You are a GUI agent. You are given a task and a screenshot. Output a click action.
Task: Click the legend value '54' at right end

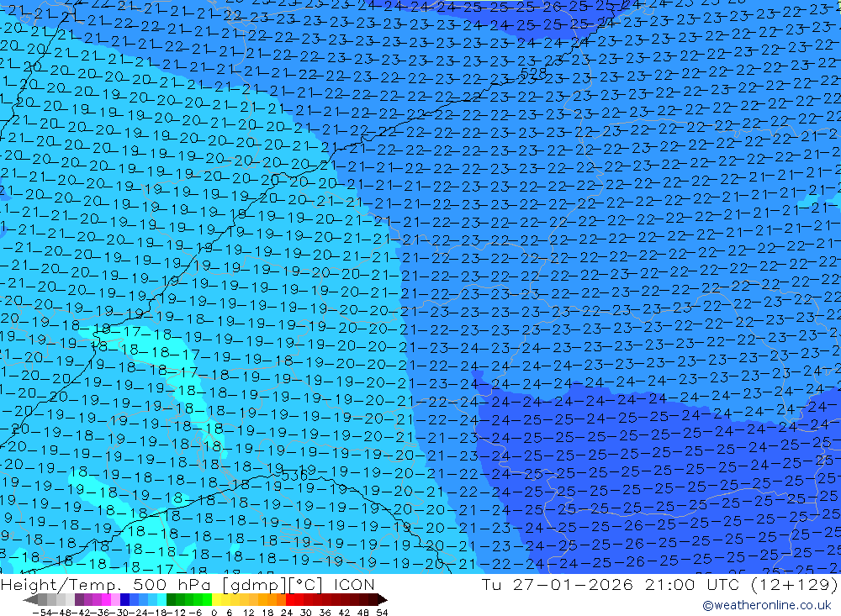(382, 613)
